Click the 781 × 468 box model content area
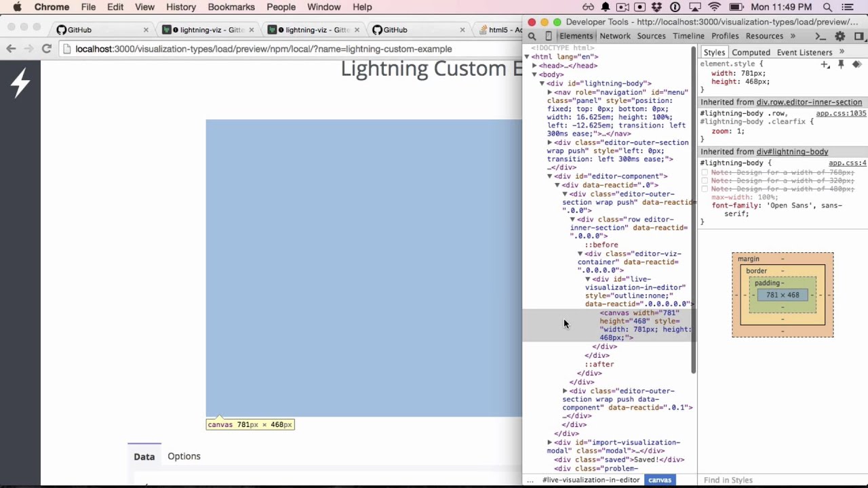The width and height of the screenshot is (868, 488). pos(783,295)
